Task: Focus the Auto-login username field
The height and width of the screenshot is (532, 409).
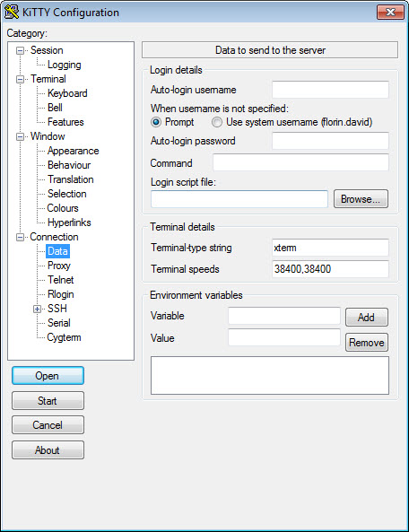Action: 330,90
